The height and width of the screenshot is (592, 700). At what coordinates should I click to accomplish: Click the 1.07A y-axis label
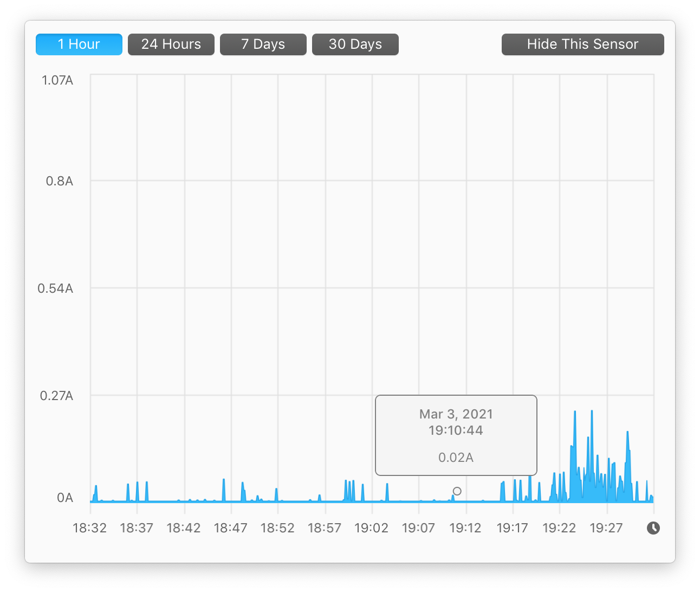(57, 81)
